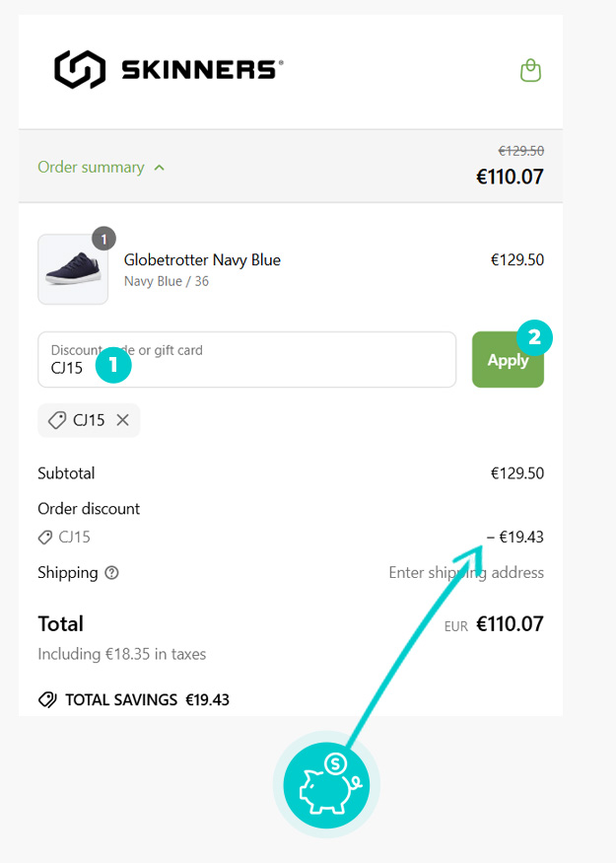Click the piggy bank savings icon
This screenshot has width=616, height=863.
[326, 786]
